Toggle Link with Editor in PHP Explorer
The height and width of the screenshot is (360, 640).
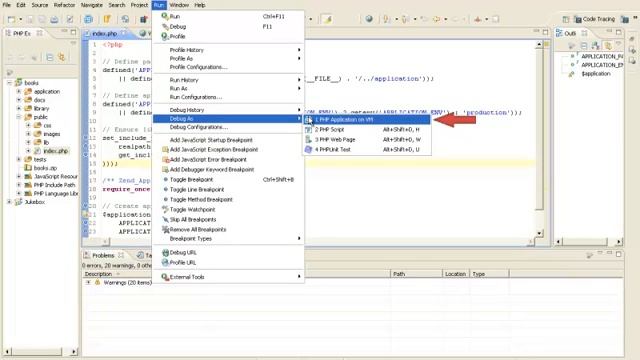[62, 57]
